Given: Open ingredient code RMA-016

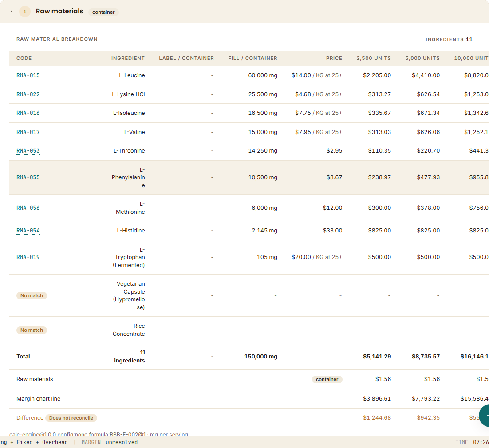Looking at the screenshot, I should [28, 113].
